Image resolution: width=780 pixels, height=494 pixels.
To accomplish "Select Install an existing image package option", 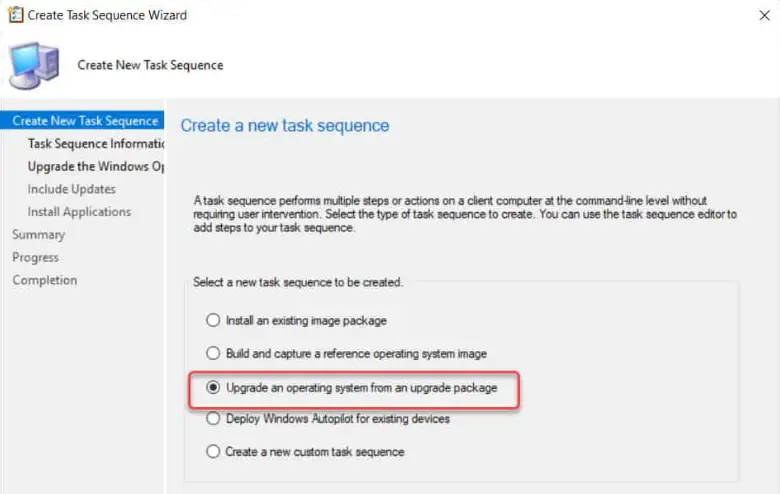I will pos(212,321).
